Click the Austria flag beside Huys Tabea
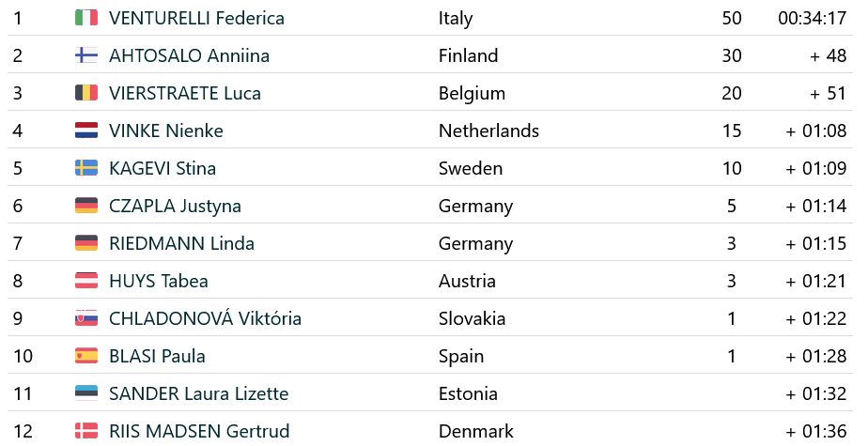This screenshot has width=868, height=446. (85, 281)
